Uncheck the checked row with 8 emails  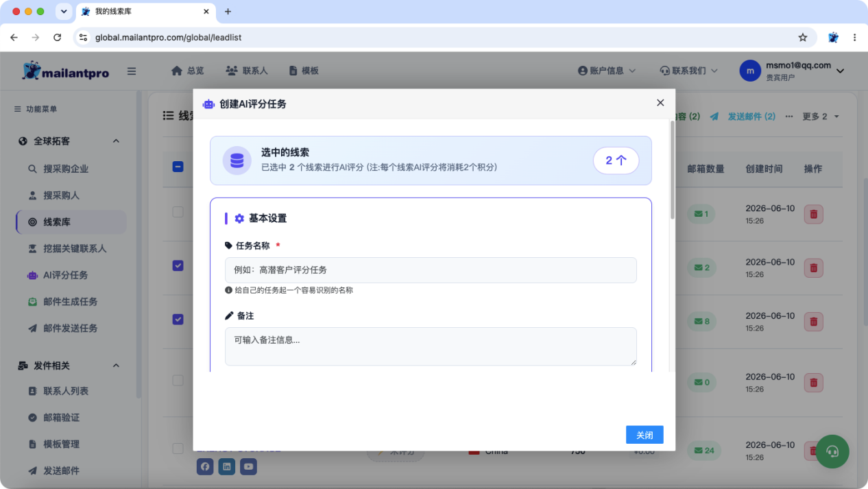178,319
